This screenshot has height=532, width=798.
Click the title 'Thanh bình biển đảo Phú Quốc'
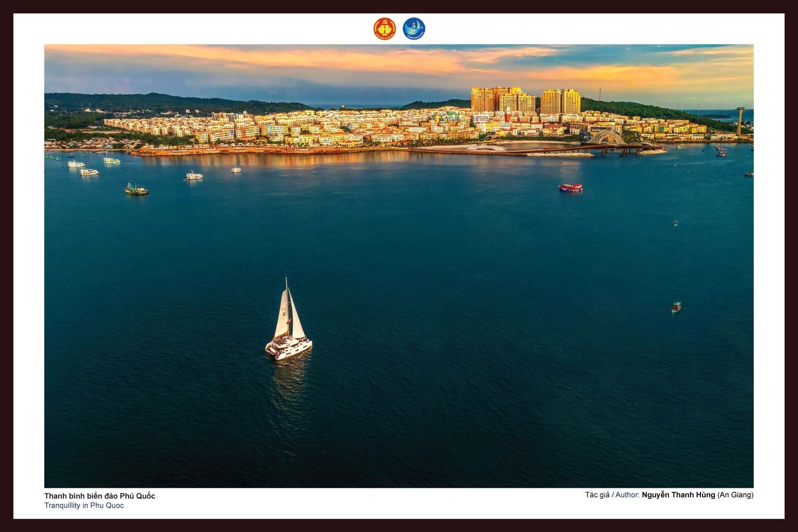tap(100, 496)
